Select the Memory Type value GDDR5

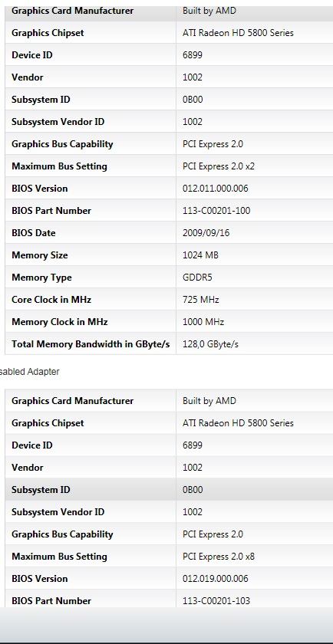(197, 278)
